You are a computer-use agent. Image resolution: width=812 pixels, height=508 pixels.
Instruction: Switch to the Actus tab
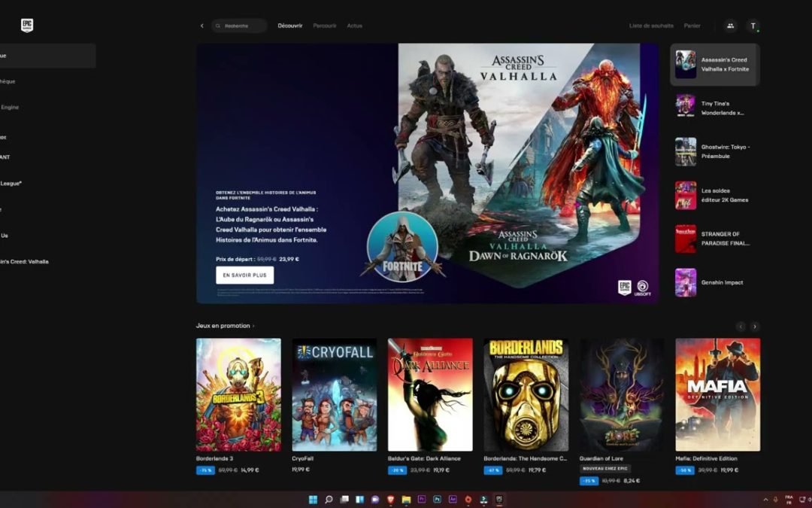(355, 26)
